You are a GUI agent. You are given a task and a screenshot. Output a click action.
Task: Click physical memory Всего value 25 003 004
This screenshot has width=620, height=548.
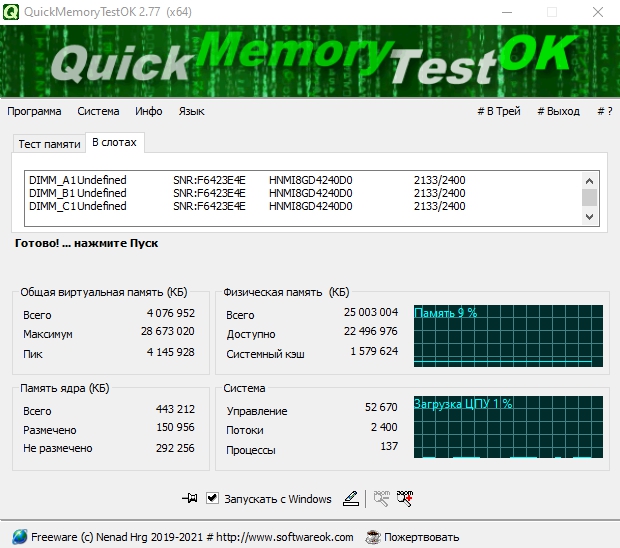(370, 312)
